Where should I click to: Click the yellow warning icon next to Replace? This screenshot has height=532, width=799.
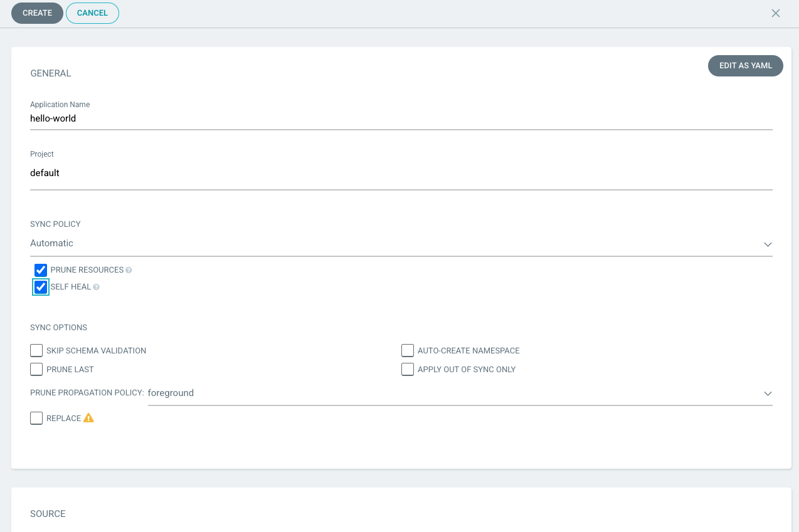click(x=88, y=418)
